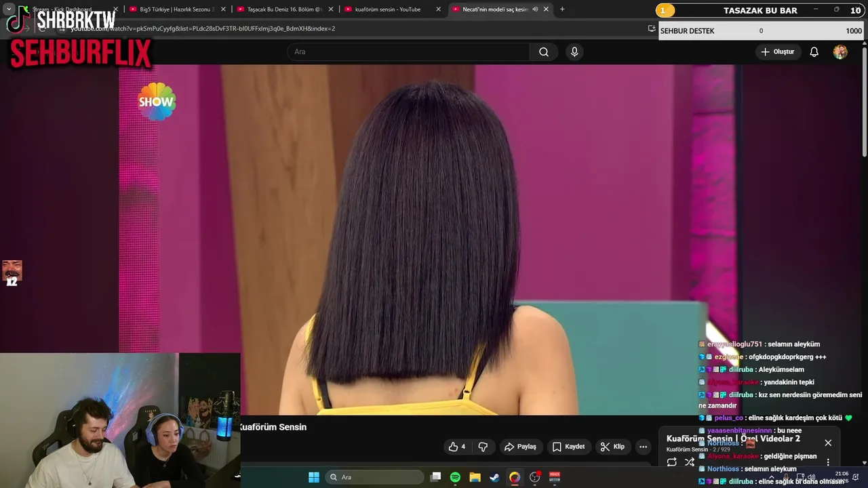This screenshot has width=868, height=488.
Task: Mute audio via the active tab's speaker icon
Action: (x=535, y=9)
